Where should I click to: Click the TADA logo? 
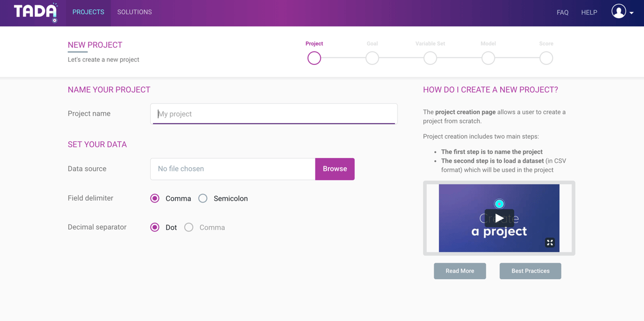[x=36, y=12]
